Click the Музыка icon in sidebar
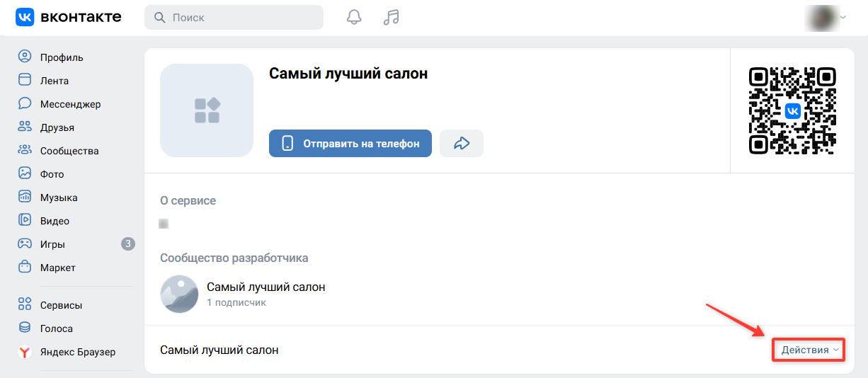The width and height of the screenshot is (868, 378). (25, 197)
